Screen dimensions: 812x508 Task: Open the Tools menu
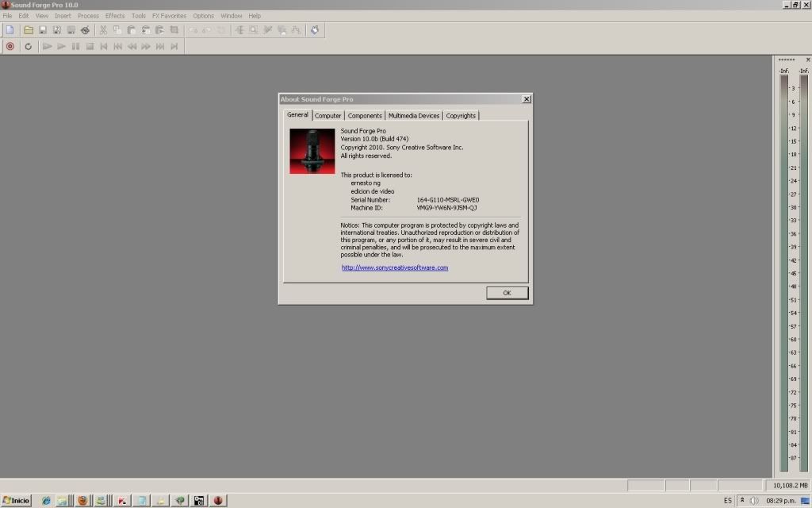point(138,16)
